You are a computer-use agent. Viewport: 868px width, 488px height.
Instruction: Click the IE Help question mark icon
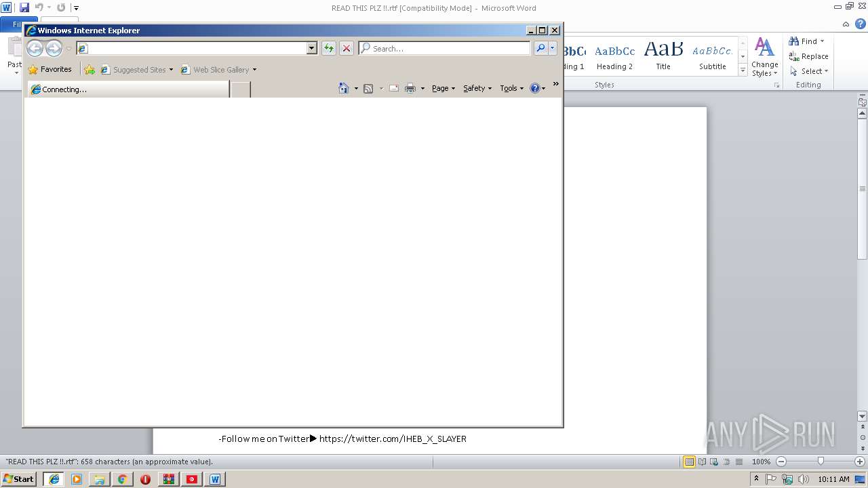(x=535, y=88)
